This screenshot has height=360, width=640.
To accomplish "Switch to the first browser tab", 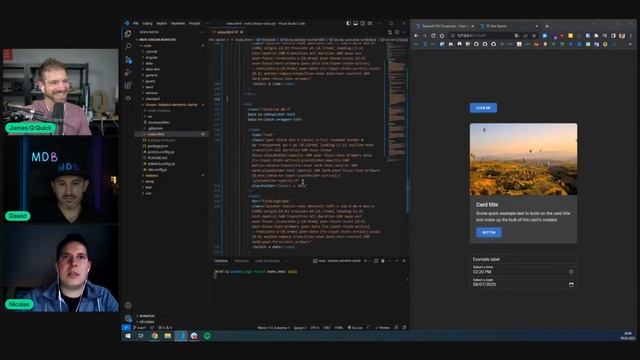I will click(x=444, y=26).
